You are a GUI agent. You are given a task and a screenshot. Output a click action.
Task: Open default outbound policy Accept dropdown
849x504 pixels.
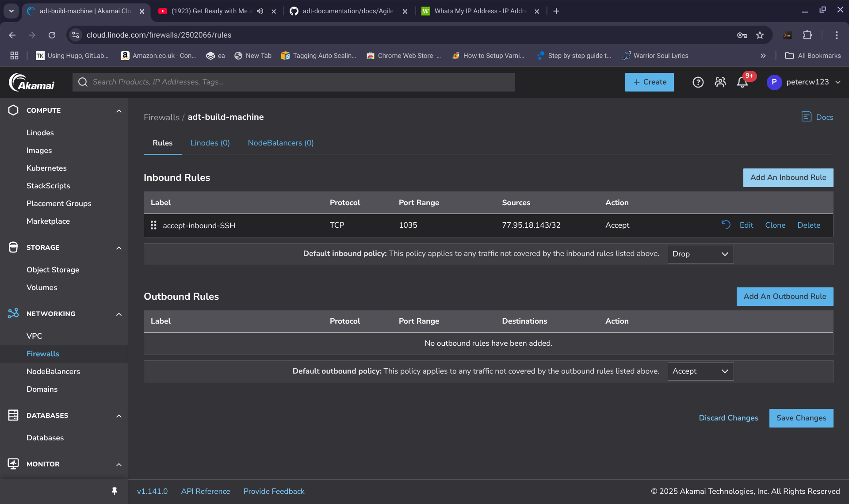[700, 371]
